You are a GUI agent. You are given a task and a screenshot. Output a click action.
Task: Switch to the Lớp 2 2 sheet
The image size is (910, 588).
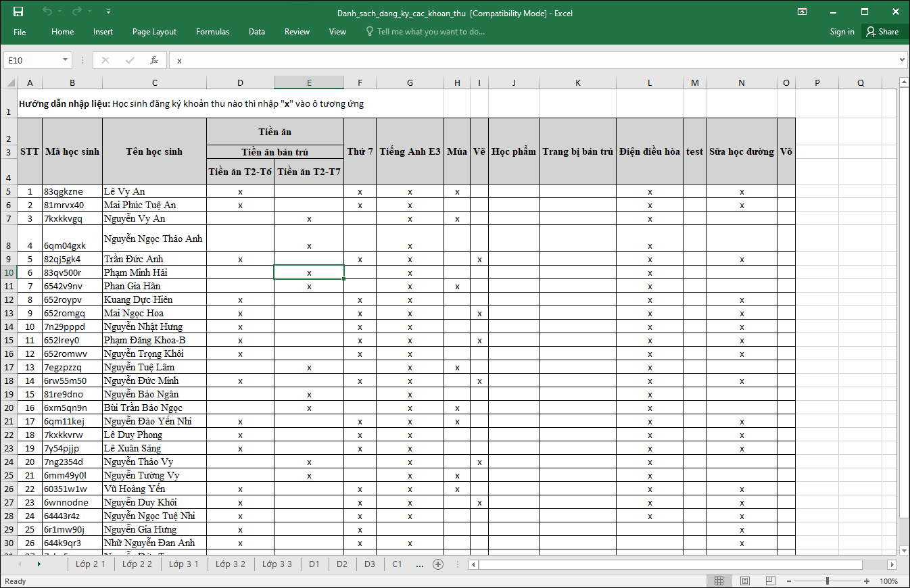tap(137, 564)
